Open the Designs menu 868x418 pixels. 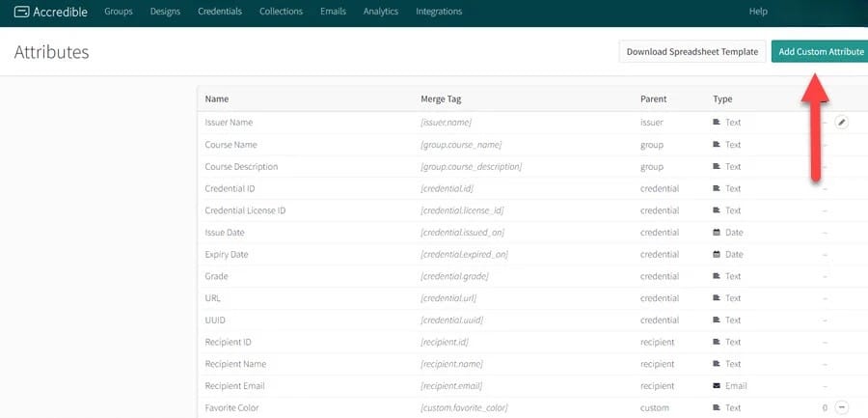[x=166, y=12]
